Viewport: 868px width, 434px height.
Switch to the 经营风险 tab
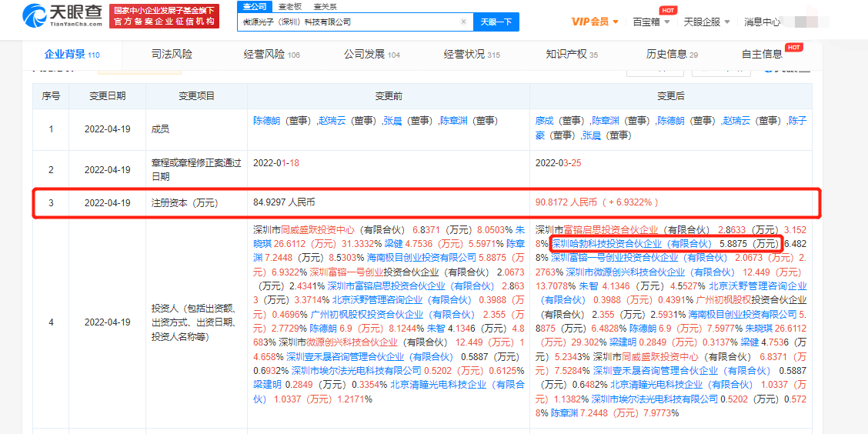click(x=271, y=54)
